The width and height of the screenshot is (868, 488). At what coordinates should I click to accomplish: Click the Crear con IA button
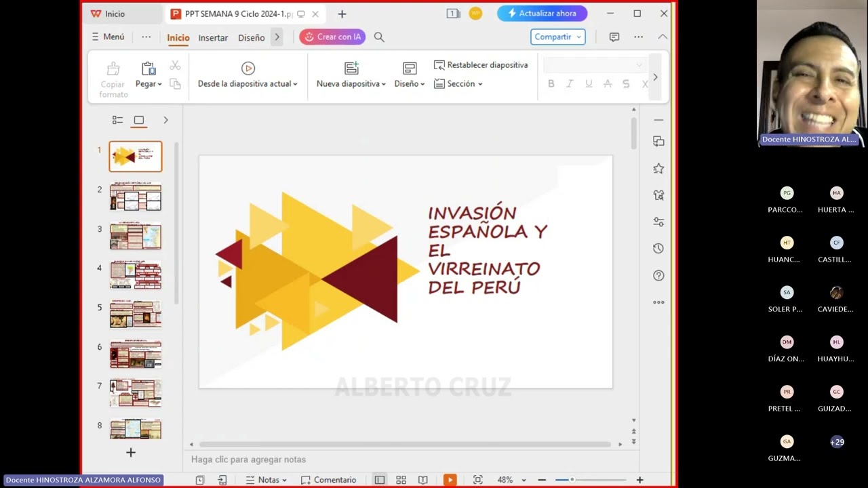click(x=332, y=37)
